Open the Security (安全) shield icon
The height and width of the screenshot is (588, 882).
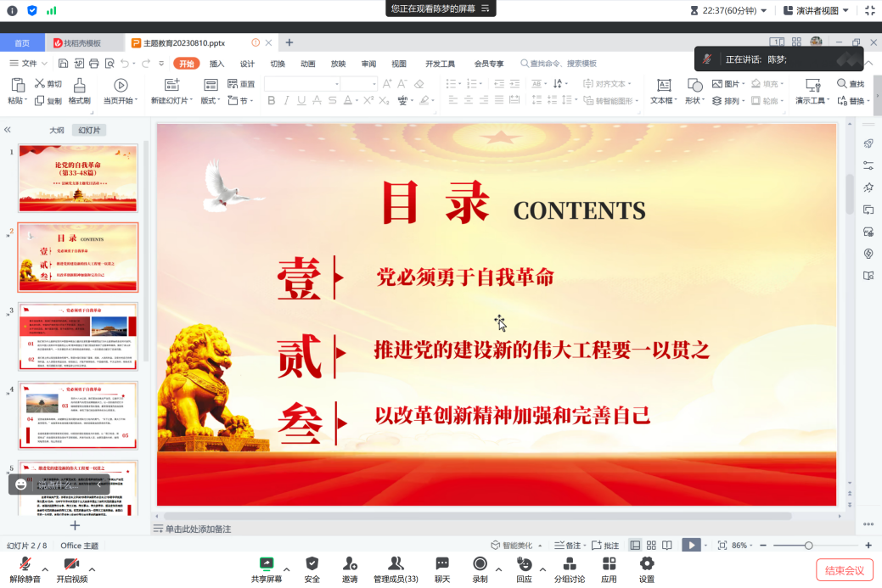[312, 564]
